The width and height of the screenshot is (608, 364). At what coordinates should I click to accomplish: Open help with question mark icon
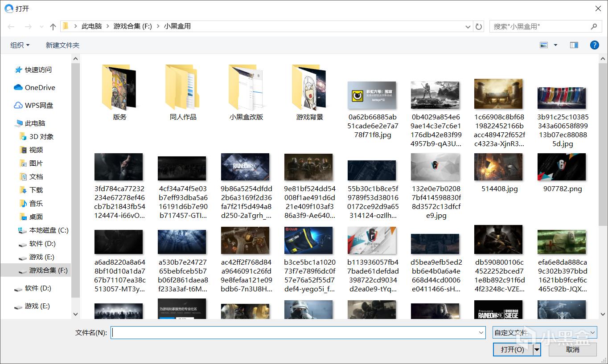tap(594, 45)
